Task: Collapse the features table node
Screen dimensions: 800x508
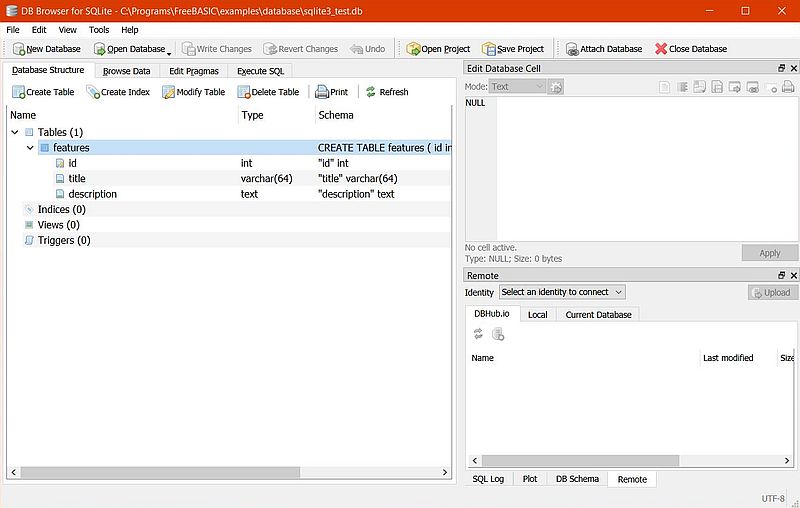Action: click(31, 148)
